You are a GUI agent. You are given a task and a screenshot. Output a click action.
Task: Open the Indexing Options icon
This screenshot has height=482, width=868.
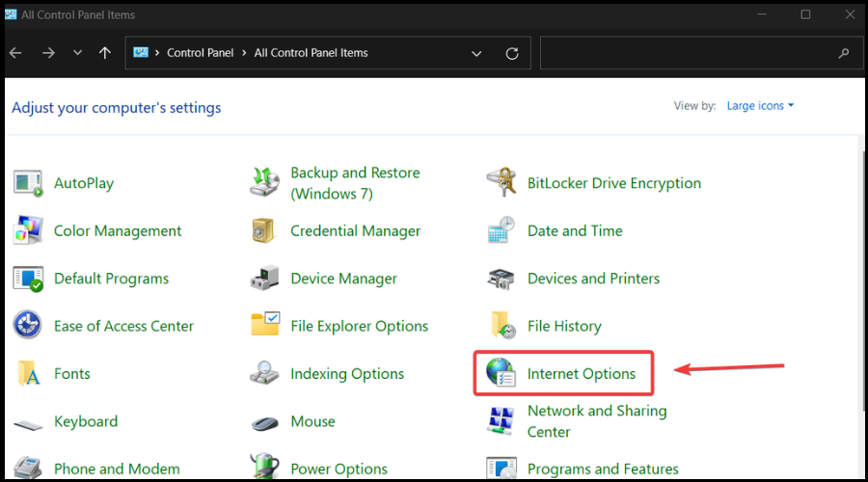(264, 373)
